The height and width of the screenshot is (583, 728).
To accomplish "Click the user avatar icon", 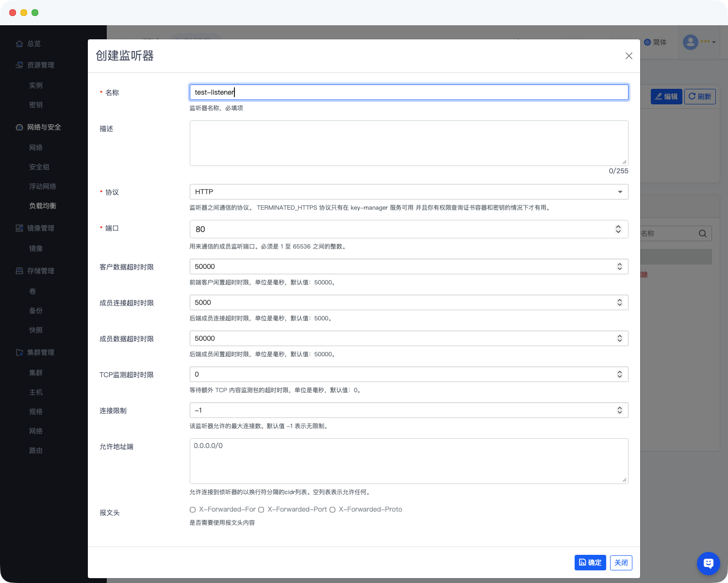I will click(x=690, y=42).
